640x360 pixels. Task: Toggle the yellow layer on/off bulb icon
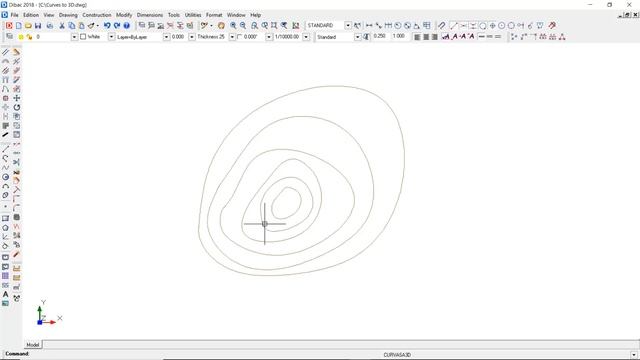21,37
